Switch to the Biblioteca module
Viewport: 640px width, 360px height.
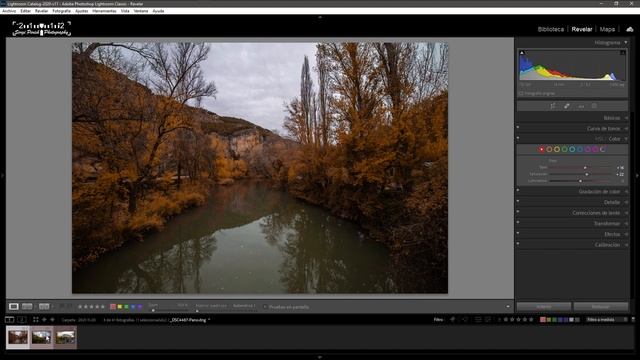pos(551,29)
